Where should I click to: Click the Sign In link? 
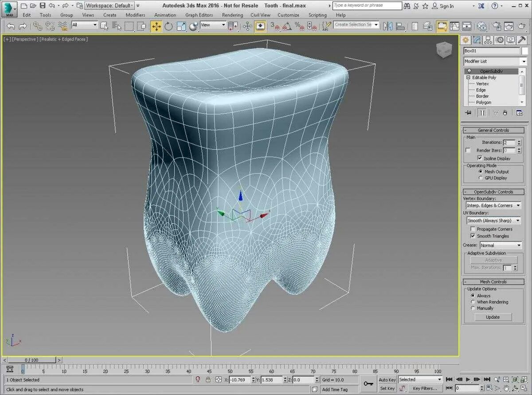pos(446,6)
